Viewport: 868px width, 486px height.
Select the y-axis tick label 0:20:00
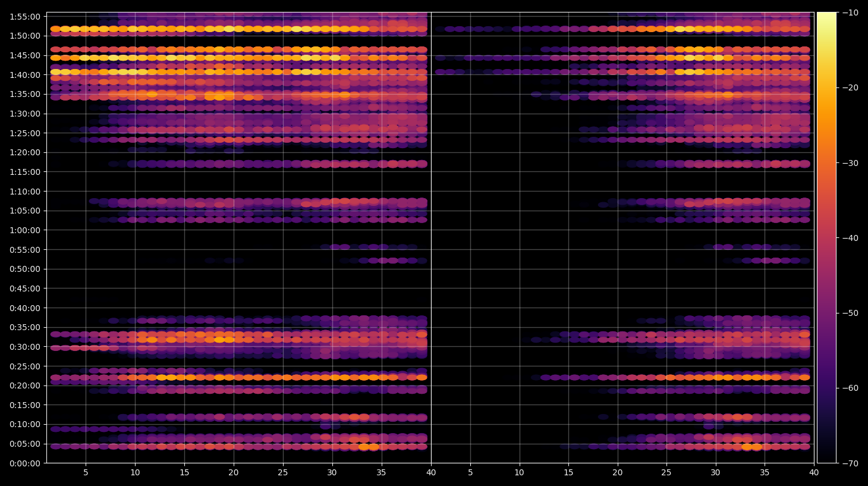[25, 385]
